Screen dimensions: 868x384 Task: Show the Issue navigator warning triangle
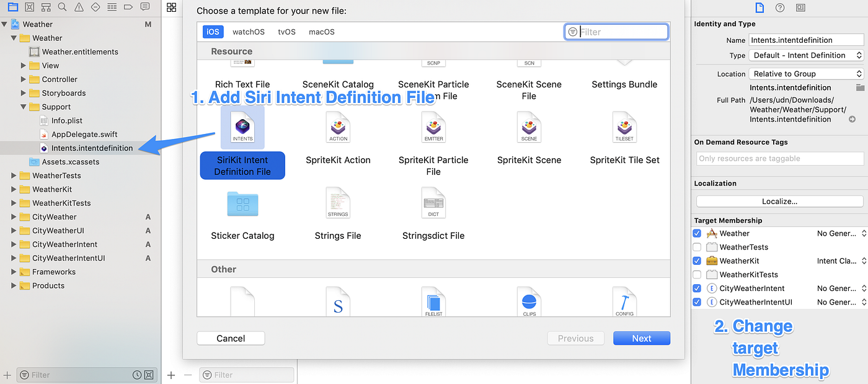point(78,7)
